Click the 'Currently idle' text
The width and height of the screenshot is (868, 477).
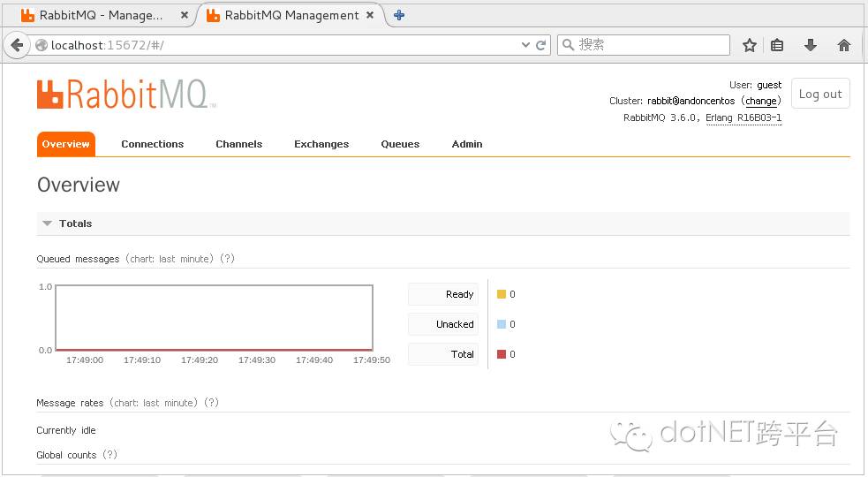coord(66,430)
